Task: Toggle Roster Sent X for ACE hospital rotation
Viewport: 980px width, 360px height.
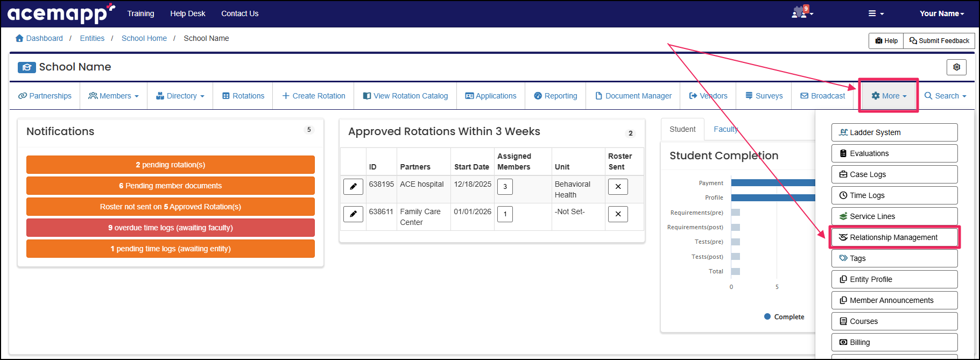Action: (x=618, y=187)
